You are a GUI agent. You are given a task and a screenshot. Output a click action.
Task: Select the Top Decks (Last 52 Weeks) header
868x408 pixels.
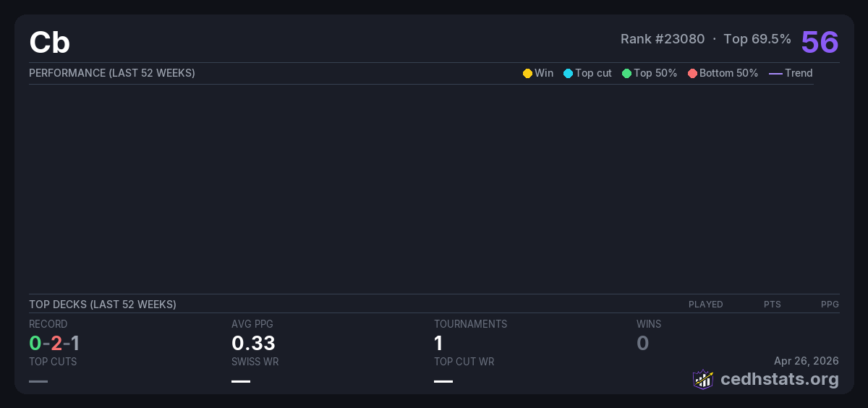(103, 305)
